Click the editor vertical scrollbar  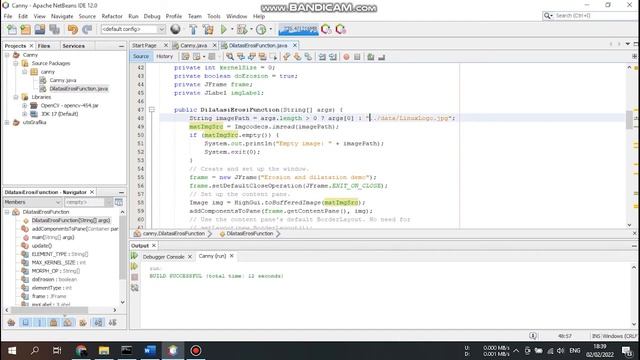(629, 120)
